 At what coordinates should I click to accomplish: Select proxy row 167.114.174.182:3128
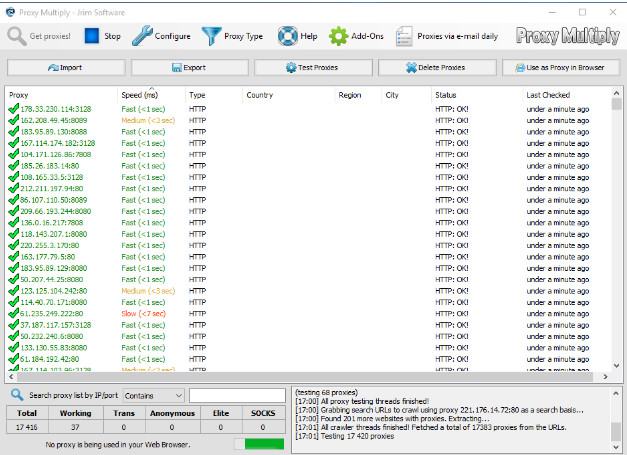pos(309,143)
